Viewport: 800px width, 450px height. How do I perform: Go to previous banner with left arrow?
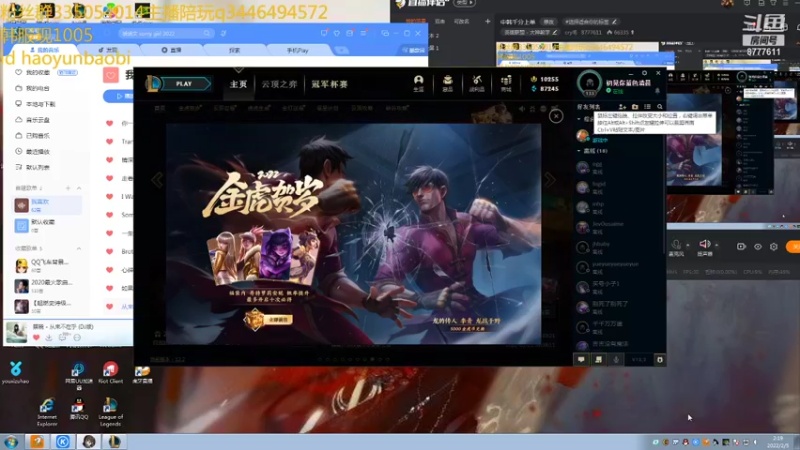(157, 180)
